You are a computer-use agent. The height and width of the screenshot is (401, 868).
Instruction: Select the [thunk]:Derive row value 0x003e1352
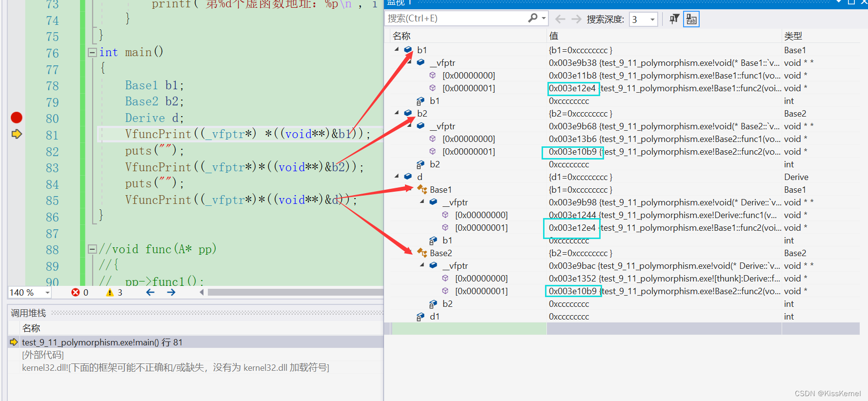click(x=573, y=279)
